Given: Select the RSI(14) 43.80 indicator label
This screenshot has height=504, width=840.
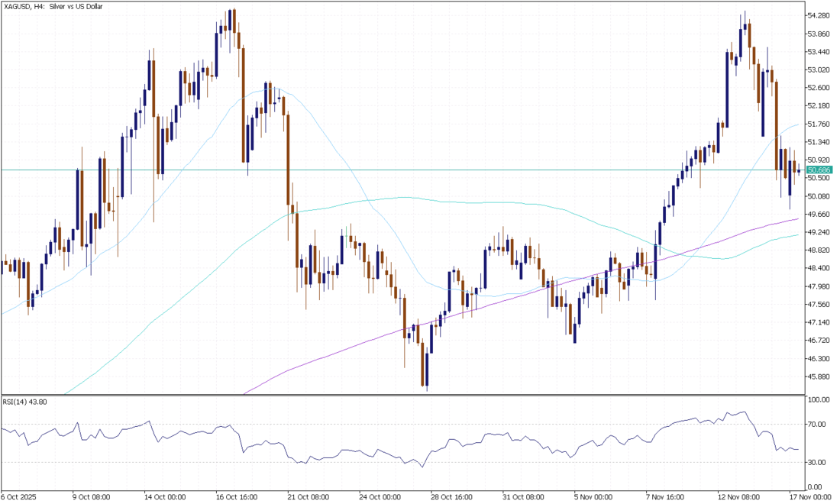Looking at the screenshot, I should click(25, 402).
